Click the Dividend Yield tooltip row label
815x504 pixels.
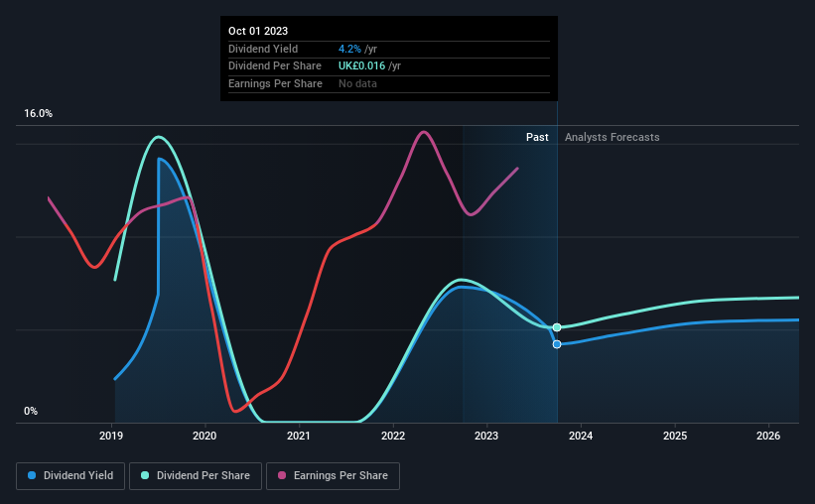(x=263, y=49)
